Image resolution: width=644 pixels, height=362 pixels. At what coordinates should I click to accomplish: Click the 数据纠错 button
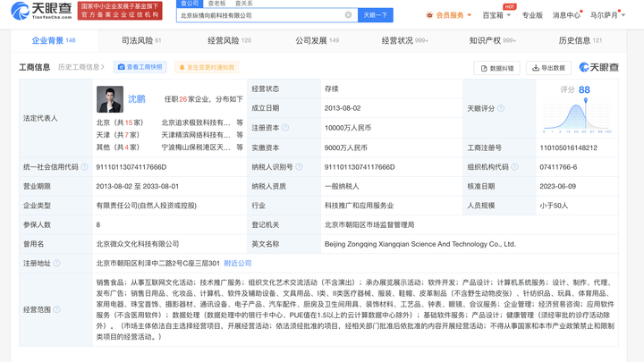[x=497, y=68]
